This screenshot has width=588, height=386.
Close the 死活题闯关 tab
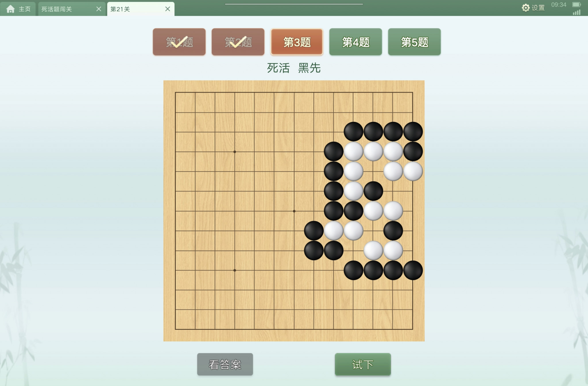click(99, 9)
